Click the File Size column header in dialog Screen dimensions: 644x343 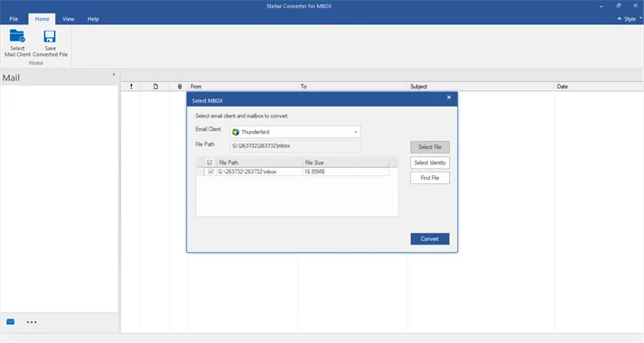(x=345, y=162)
